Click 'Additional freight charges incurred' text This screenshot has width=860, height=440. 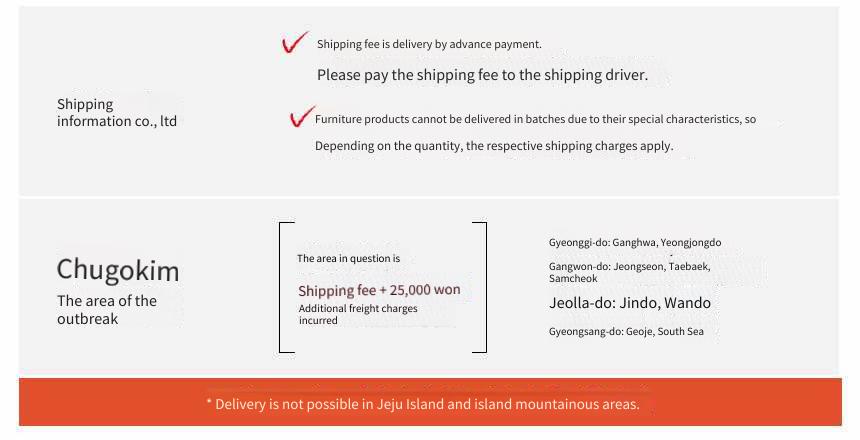click(358, 314)
